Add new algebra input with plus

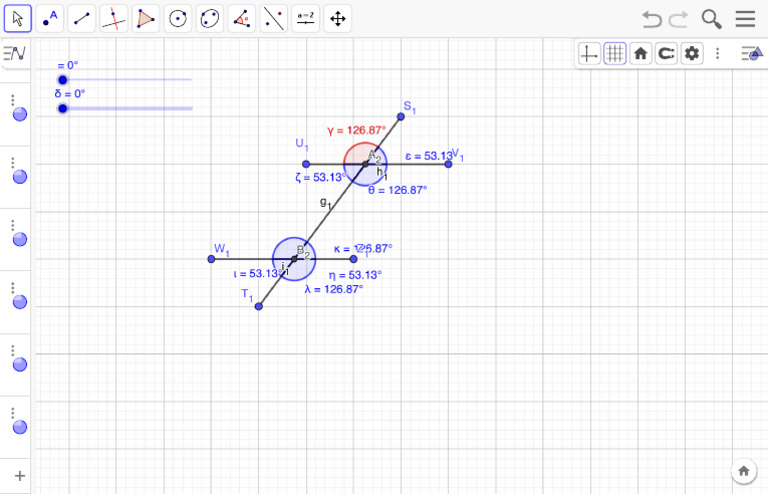click(x=20, y=476)
